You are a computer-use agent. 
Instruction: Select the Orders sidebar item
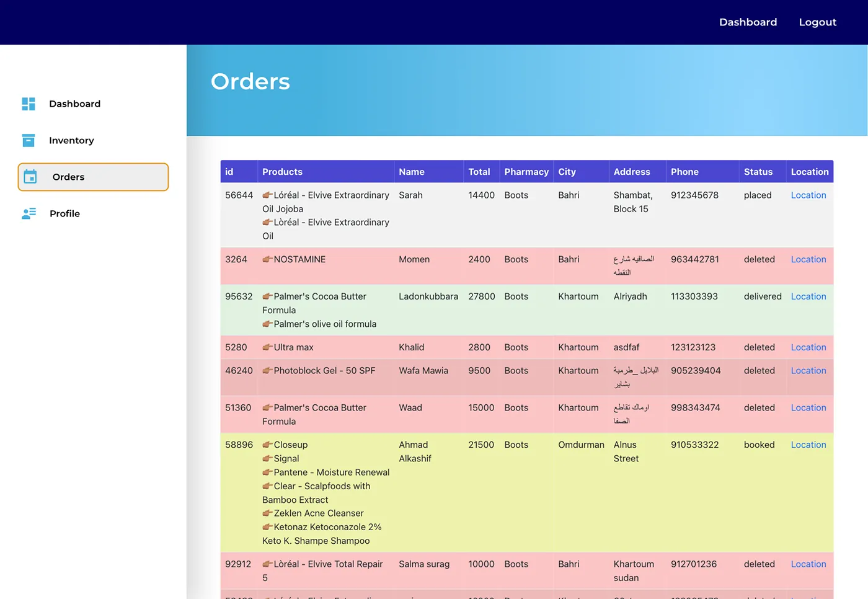coord(93,177)
